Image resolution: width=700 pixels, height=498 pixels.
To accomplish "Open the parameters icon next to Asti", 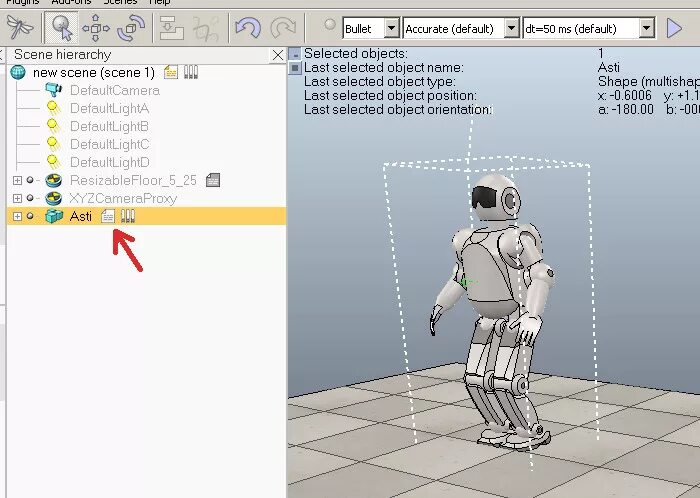I will [x=128, y=216].
